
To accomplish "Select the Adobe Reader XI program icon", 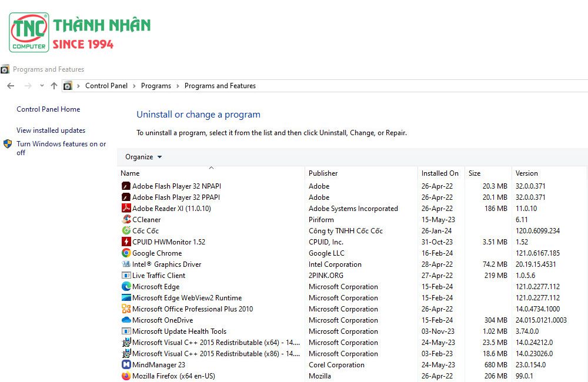I will click(126, 208).
